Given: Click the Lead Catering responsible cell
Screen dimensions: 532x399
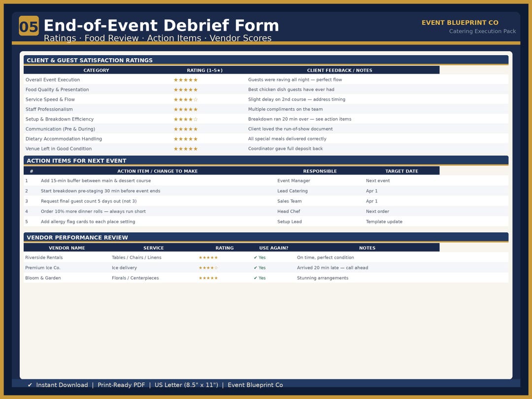Looking at the screenshot, I should click(x=293, y=191).
